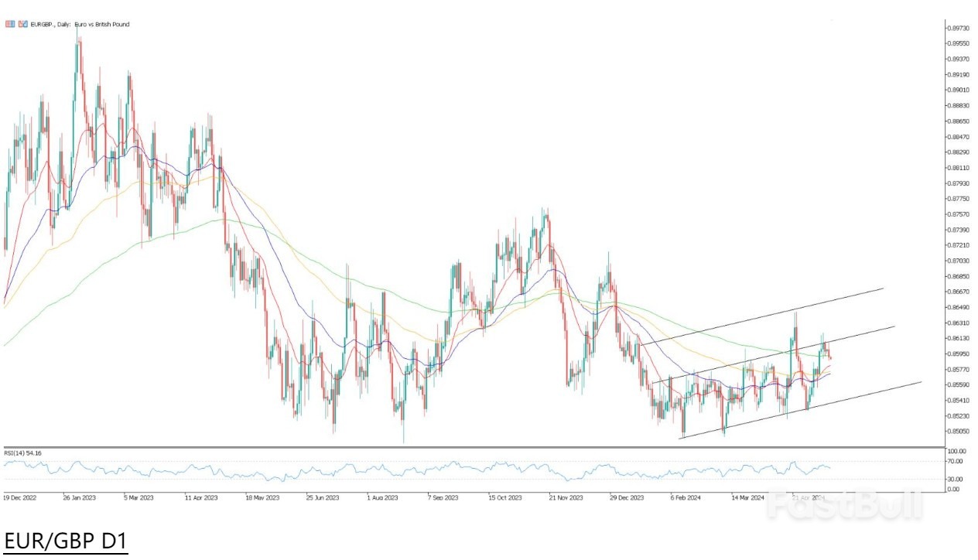The image size is (978, 560).
Task: Click the RSI 100.00 scale label
Action: (x=958, y=452)
